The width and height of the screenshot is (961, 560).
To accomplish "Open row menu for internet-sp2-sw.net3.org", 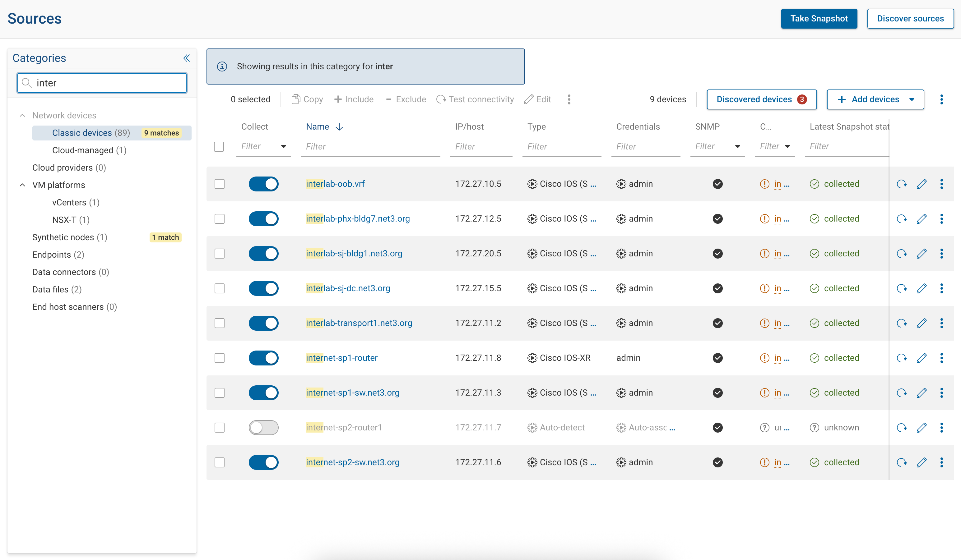I will coord(941,462).
